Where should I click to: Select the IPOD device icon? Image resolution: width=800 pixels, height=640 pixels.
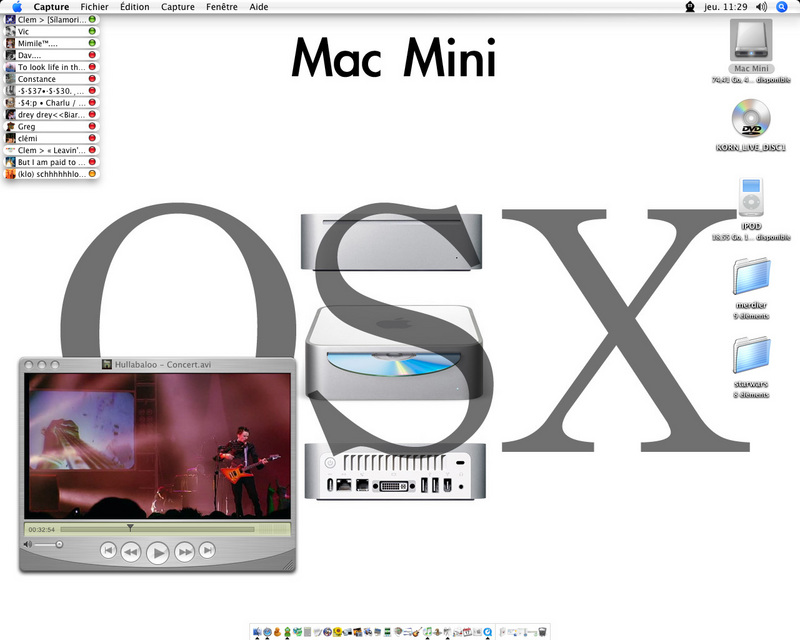751,198
